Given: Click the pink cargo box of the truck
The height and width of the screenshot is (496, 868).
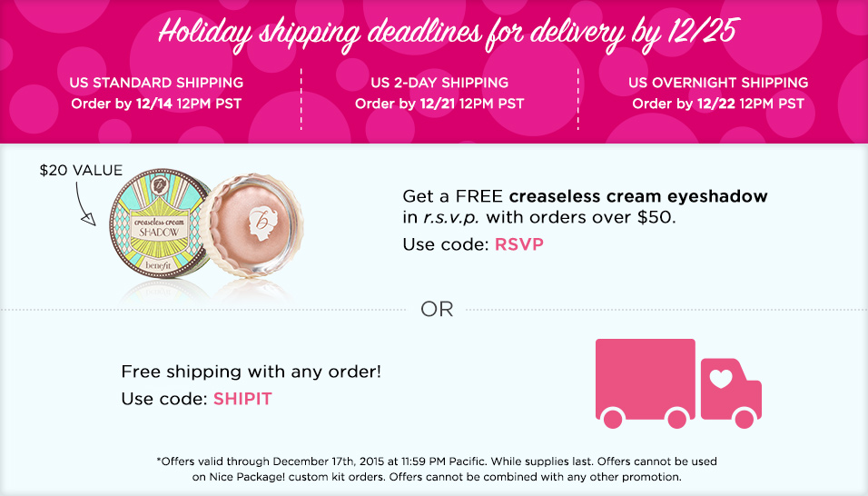Looking at the screenshot, I should (645, 374).
